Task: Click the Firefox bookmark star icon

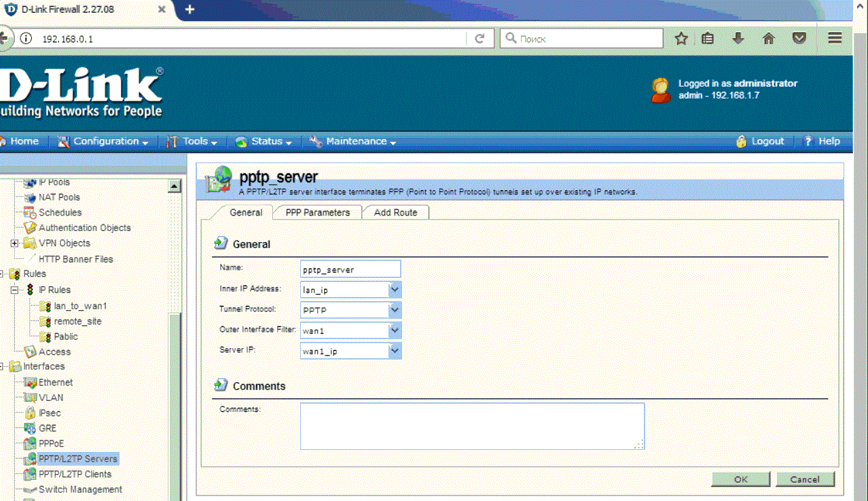Action: (681, 39)
